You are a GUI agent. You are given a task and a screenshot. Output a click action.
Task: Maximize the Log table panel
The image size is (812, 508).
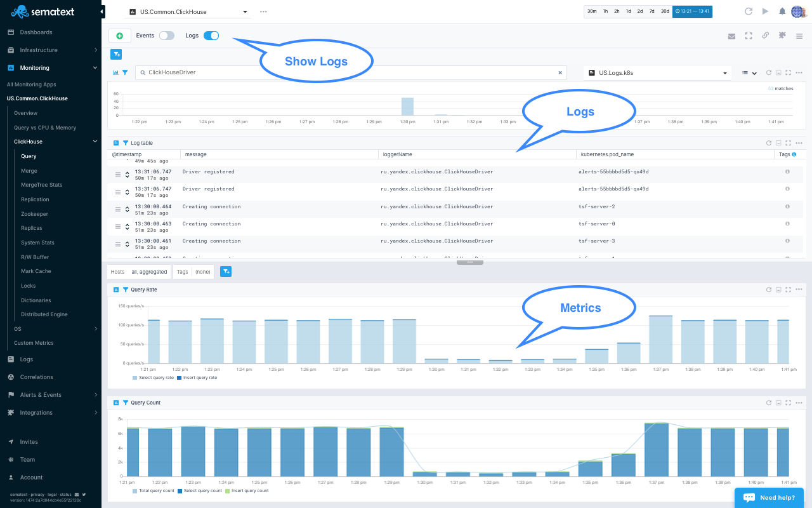(x=788, y=143)
